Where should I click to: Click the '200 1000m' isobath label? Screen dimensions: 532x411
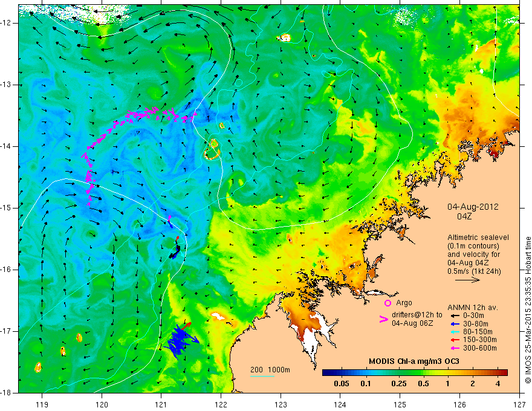click(x=270, y=370)
